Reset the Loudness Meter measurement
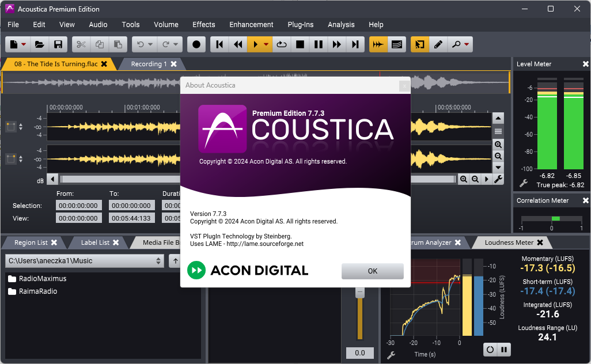The image size is (591, 364). 490,350
